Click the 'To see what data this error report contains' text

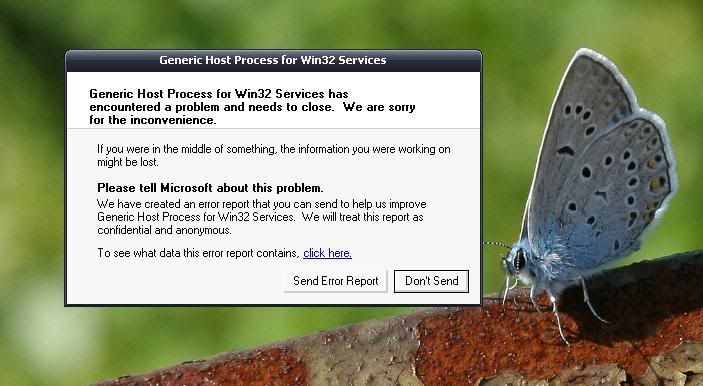(x=198, y=253)
